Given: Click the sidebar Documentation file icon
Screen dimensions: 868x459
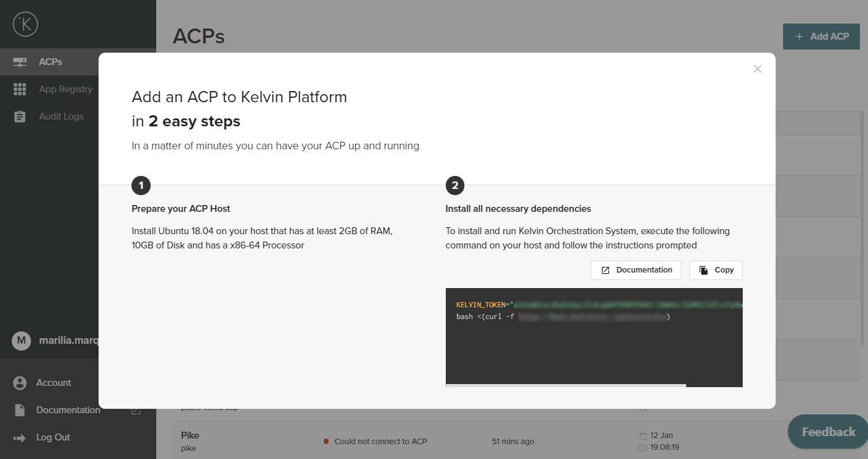Looking at the screenshot, I should click(x=20, y=410).
